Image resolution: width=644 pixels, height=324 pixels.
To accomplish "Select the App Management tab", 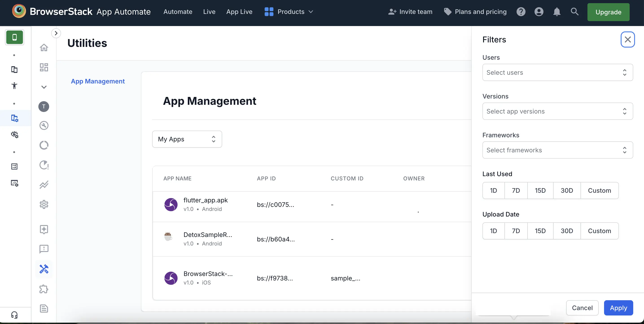I will [98, 81].
